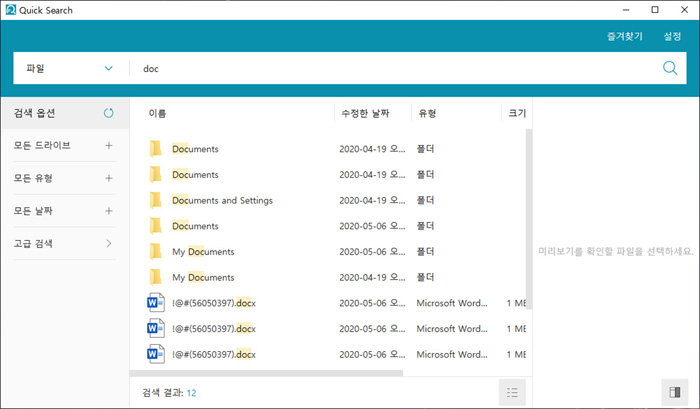Open the 파일 search type dropdown
700x409 pixels.
(x=67, y=68)
